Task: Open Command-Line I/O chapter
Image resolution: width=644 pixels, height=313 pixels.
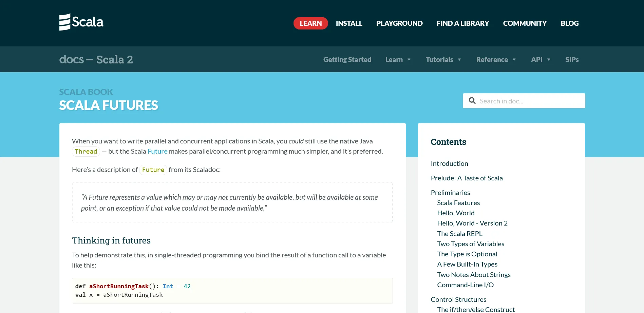Action: (x=466, y=285)
